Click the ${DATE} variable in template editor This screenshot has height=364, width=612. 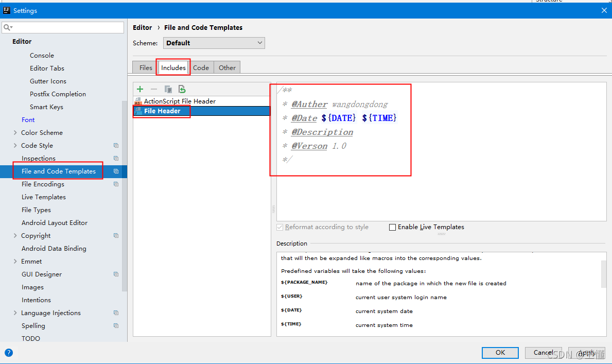tap(338, 118)
